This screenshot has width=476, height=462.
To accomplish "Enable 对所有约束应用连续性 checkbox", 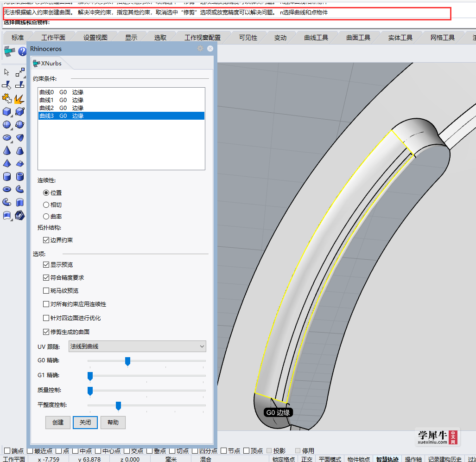I will click(46, 304).
